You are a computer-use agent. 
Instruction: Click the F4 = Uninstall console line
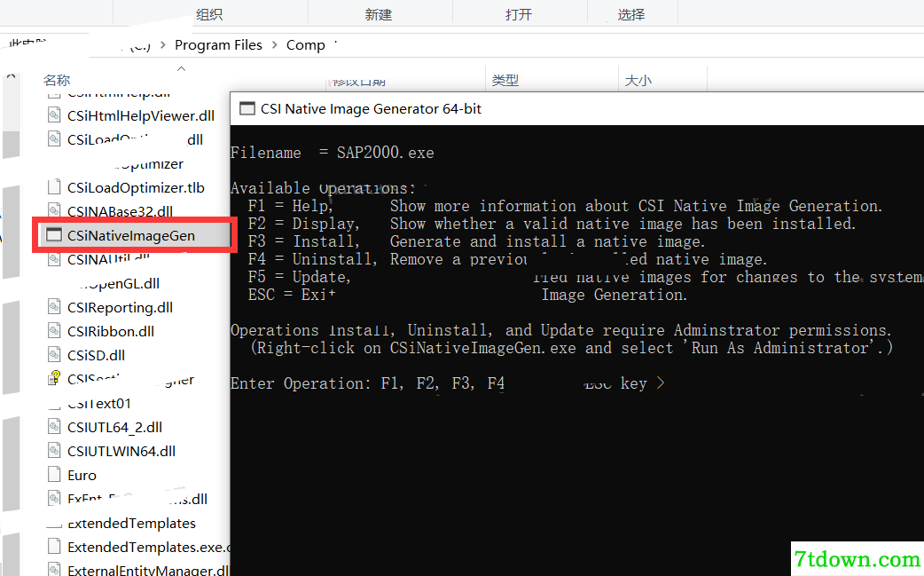(507, 259)
